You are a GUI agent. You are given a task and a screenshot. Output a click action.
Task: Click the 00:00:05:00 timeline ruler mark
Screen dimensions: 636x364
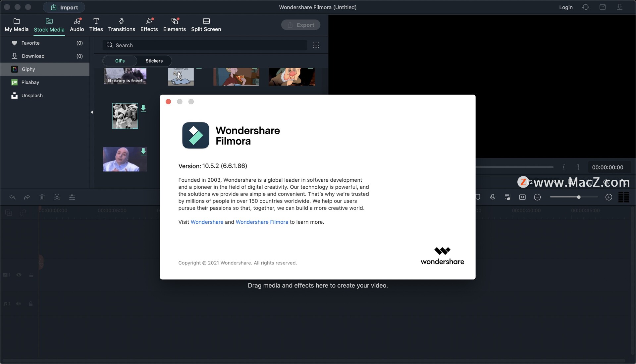point(112,210)
